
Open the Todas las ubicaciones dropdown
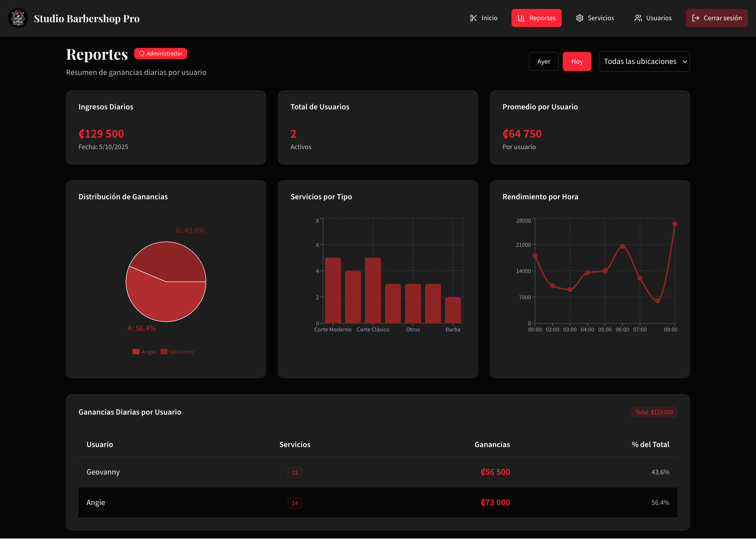[x=644, y=61]
